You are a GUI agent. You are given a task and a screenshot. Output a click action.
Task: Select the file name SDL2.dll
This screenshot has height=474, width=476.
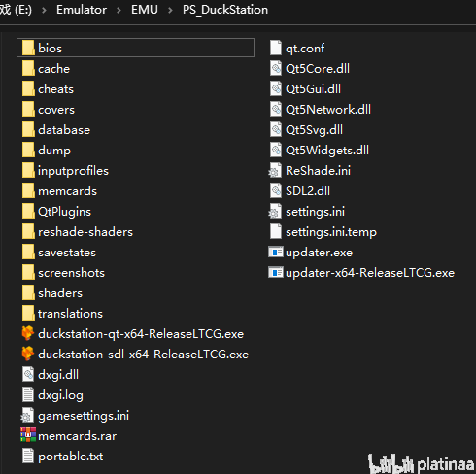click(308, 191)
